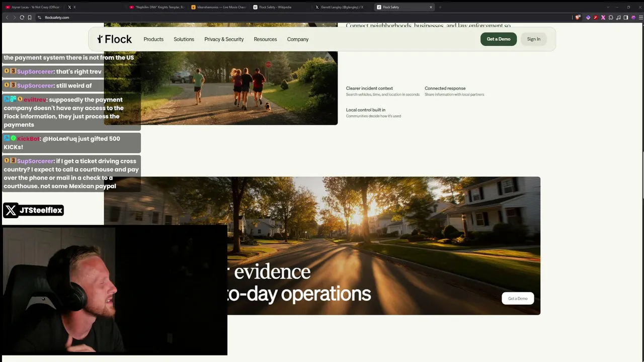
Task: Click the page vertical scrollbar
Action: click(x=642, y=176)
